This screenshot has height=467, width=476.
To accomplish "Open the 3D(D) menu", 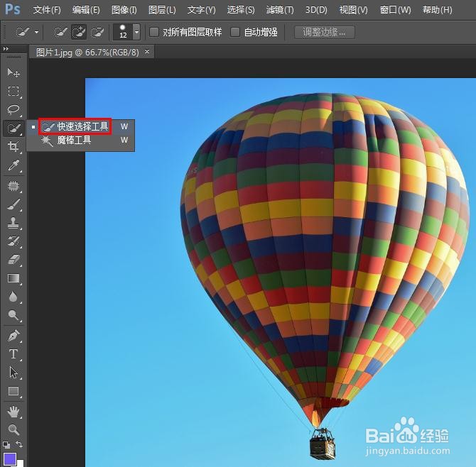I will click(316, 10).
